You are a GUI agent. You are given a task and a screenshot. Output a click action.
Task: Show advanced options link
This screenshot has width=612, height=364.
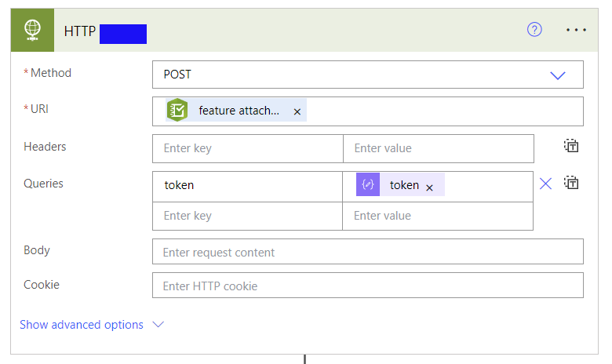click(x=82, y=325)
